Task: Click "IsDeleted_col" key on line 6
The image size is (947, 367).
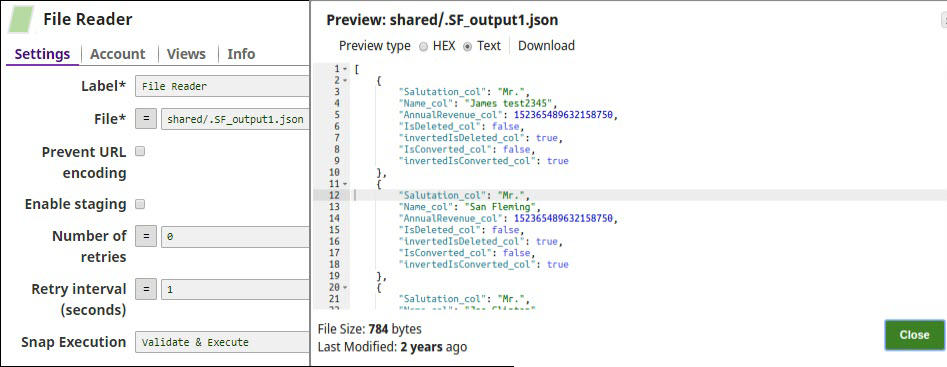Action: coord(439,127)
